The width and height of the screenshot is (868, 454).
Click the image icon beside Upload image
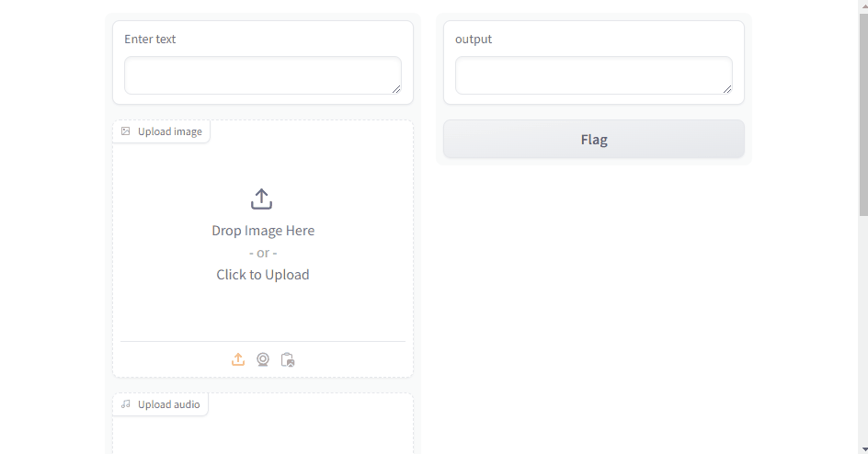[x=126, y=131]
